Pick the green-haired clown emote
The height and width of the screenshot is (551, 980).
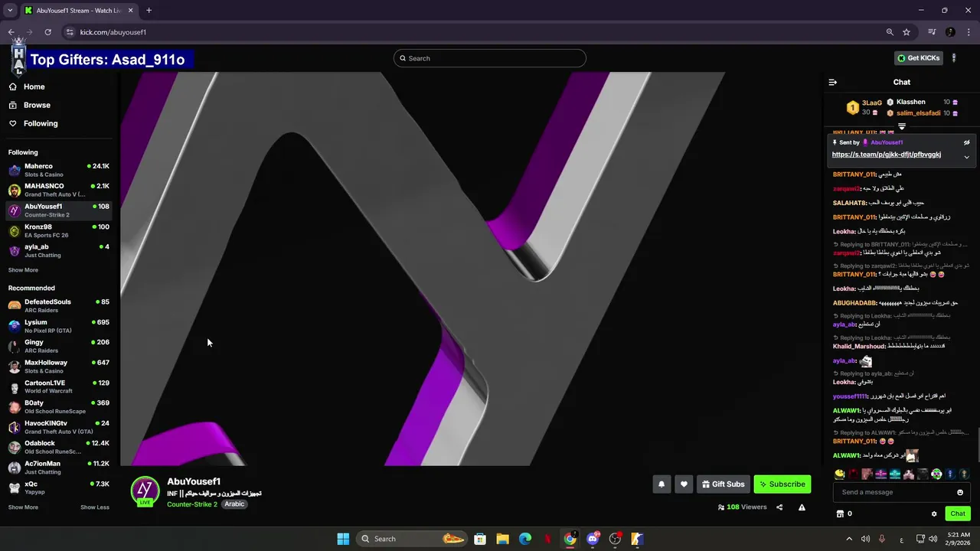point(936,474)
